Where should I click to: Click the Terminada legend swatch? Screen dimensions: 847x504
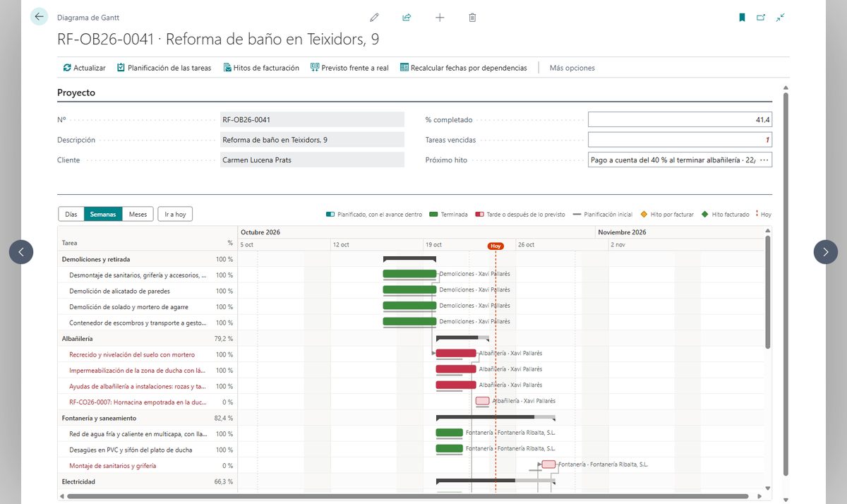433,214
